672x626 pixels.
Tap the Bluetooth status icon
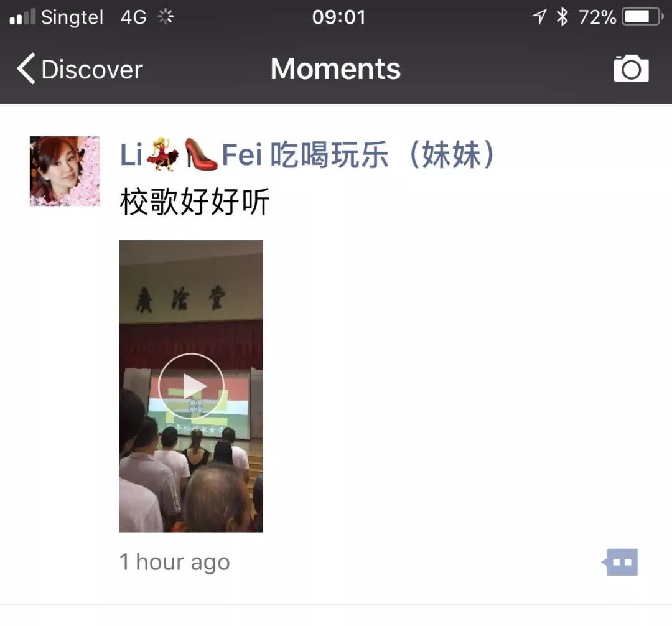coord(562,17)
